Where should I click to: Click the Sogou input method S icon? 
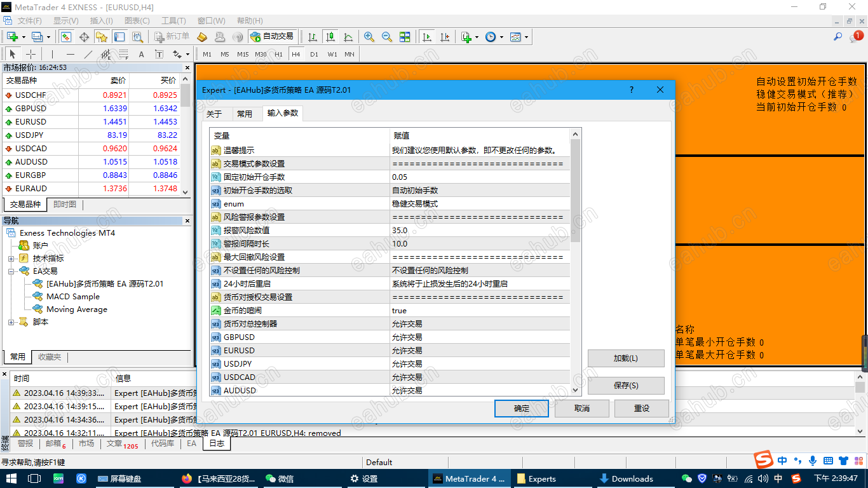click(763, 460)
